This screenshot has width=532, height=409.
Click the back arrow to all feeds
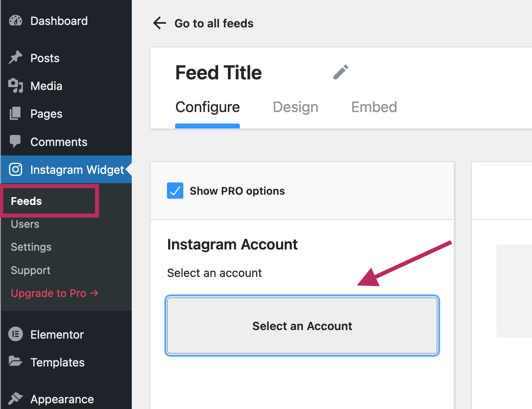[160, 23]
